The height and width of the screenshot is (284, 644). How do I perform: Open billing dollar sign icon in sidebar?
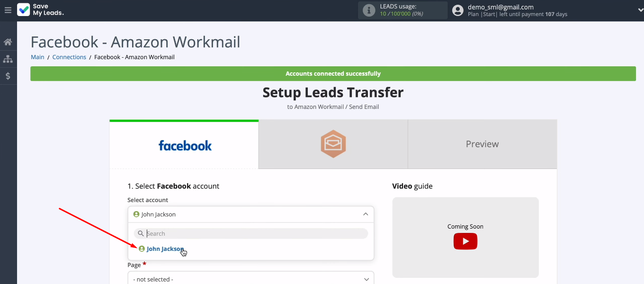tap(8, 76)
